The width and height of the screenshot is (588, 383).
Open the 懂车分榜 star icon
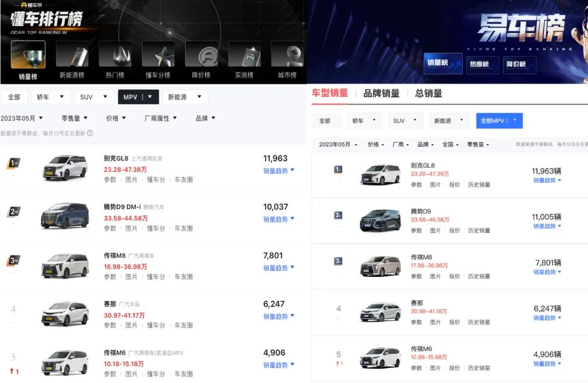point(158,55)
